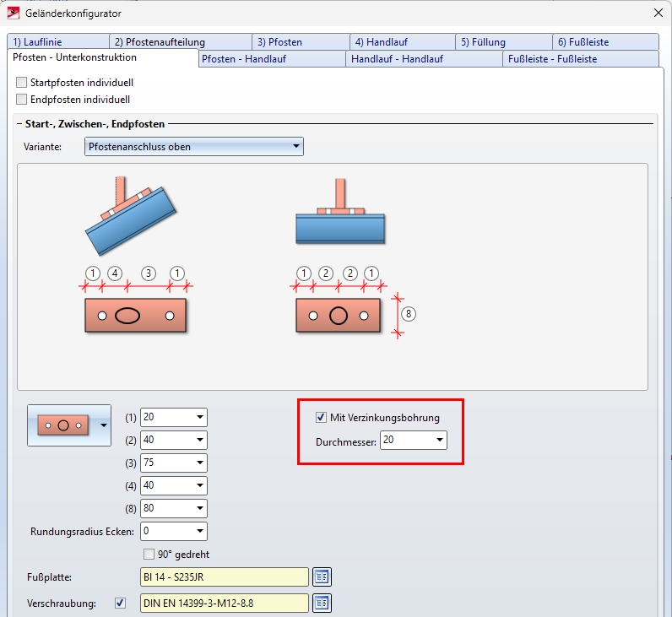This screenshot has height=617, width=672.
Task: Click dimension marker 8 in diagram
Action: [x=409, y=314]
